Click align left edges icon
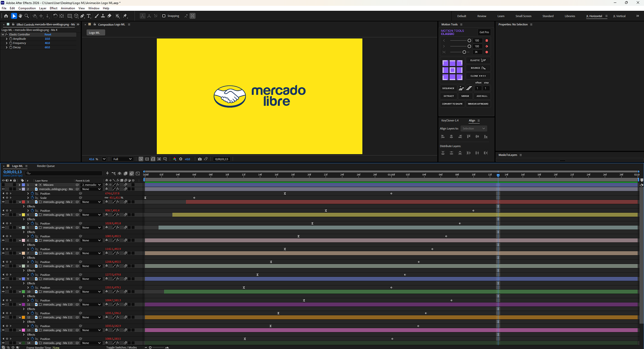 443,137
